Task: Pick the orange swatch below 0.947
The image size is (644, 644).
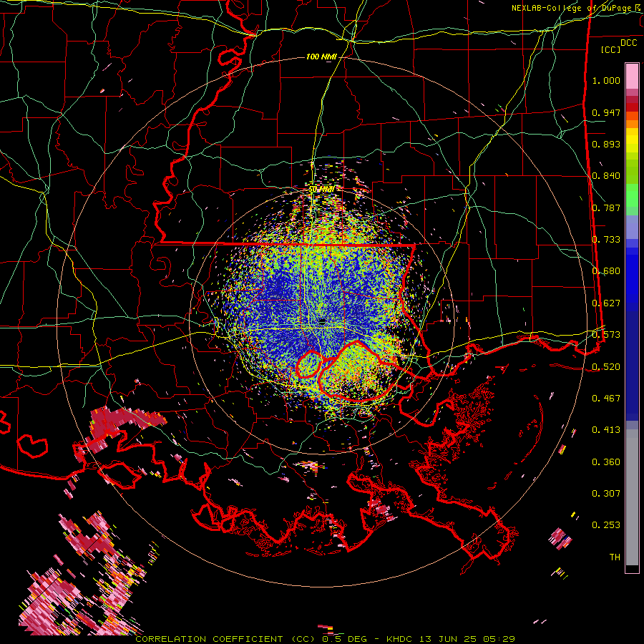Action: (x=632, y=124)
